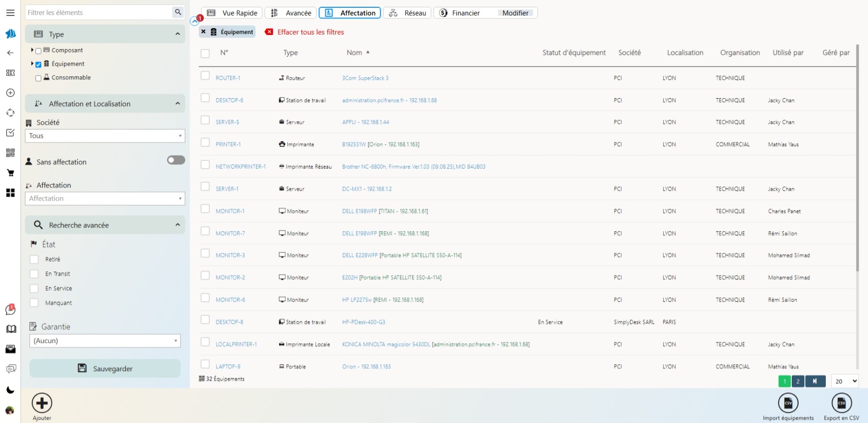This screenshot has width=868, height=423.
Task: Switch to the Réseau tab
Action: (408, 13)
